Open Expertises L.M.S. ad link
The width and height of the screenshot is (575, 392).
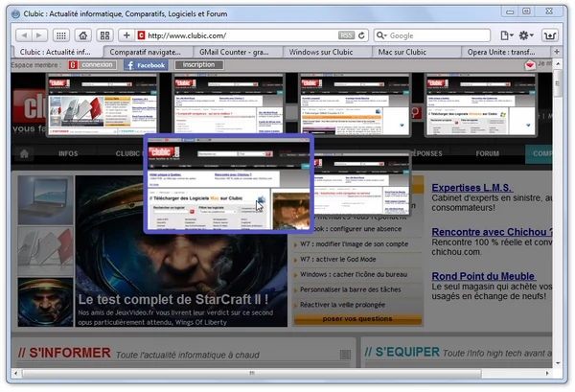[x=471, y=188]
